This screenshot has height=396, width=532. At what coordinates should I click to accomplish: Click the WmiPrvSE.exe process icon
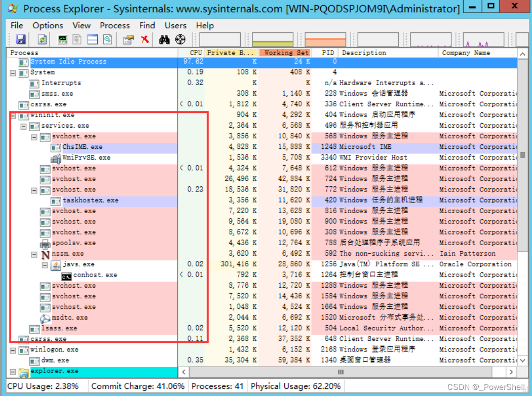tap(56, 158)
